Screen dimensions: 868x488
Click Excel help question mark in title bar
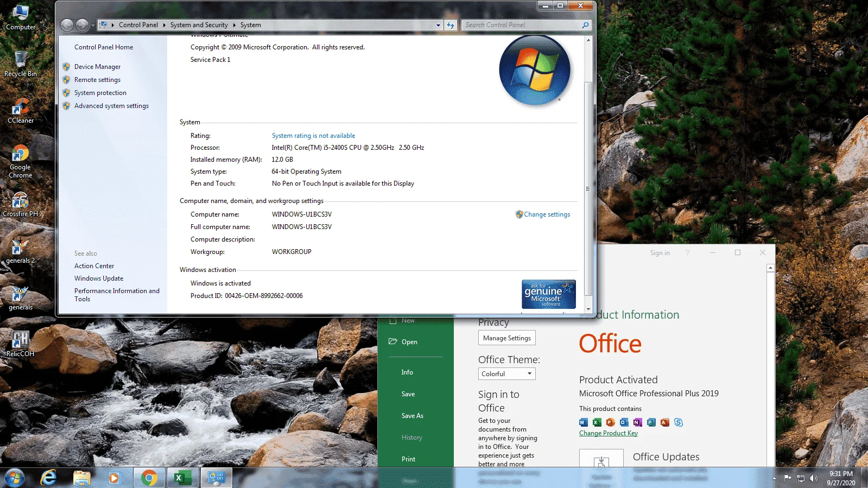point(687,253)
